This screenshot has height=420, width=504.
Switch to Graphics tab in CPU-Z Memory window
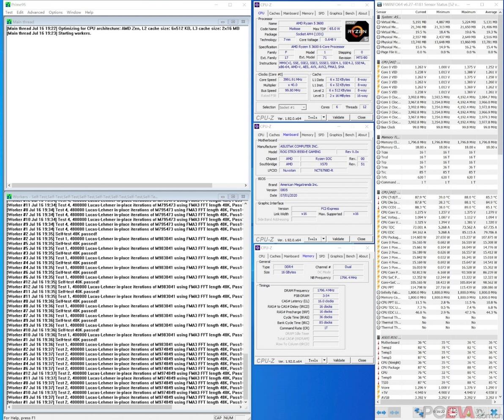pyautogui.click(x=336, y=256)
